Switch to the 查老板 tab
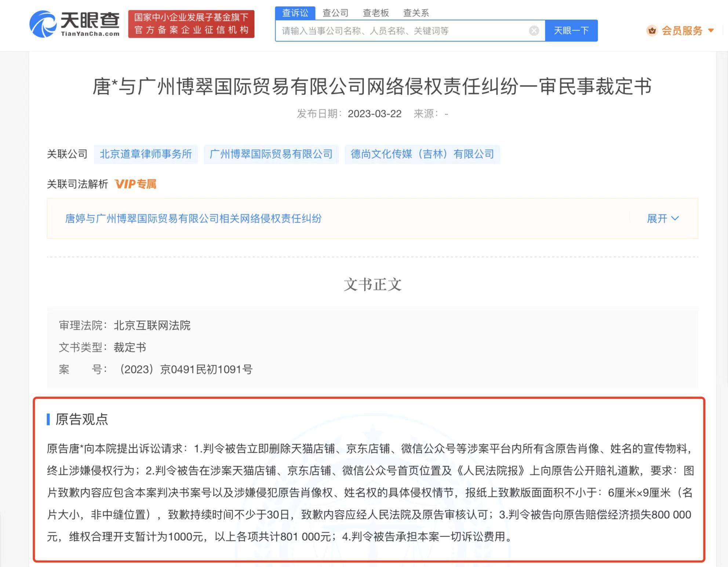Viewport: 728px width, 567px height. point(375,13)
